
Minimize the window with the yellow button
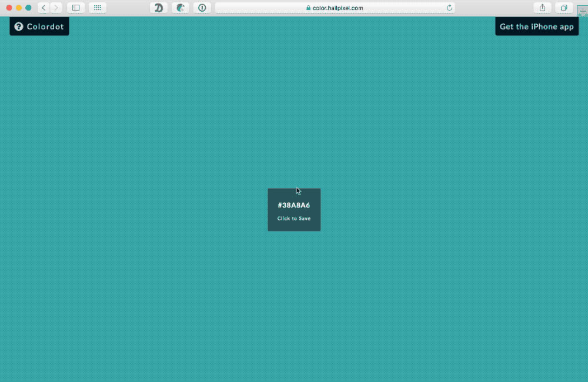(19, 8)
